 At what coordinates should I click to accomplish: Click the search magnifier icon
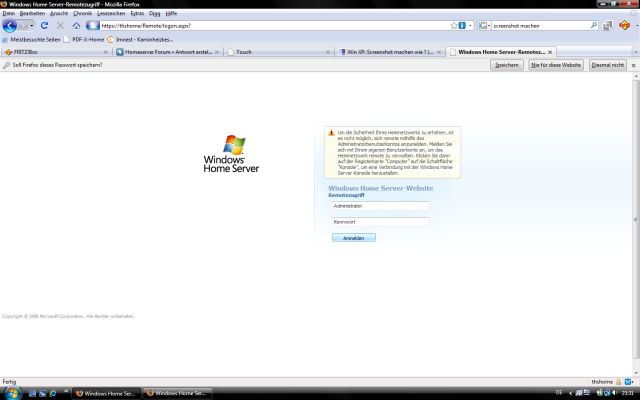(593, 25)
